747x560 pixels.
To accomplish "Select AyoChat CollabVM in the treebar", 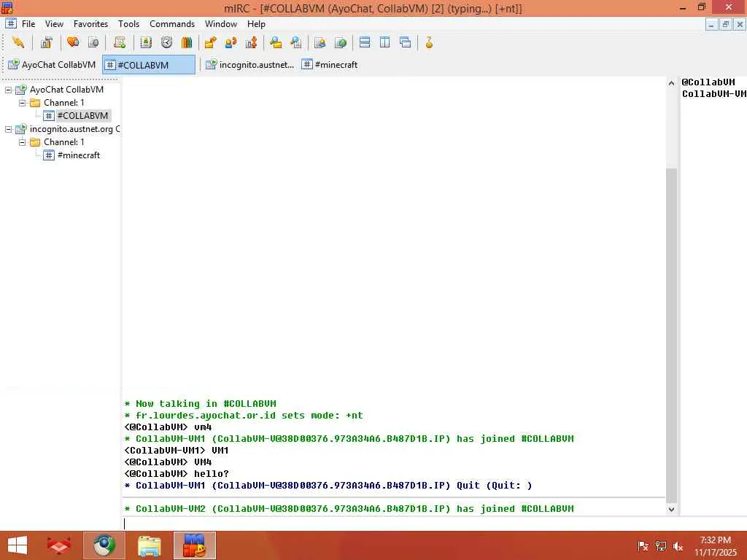I will click(66, 90).
